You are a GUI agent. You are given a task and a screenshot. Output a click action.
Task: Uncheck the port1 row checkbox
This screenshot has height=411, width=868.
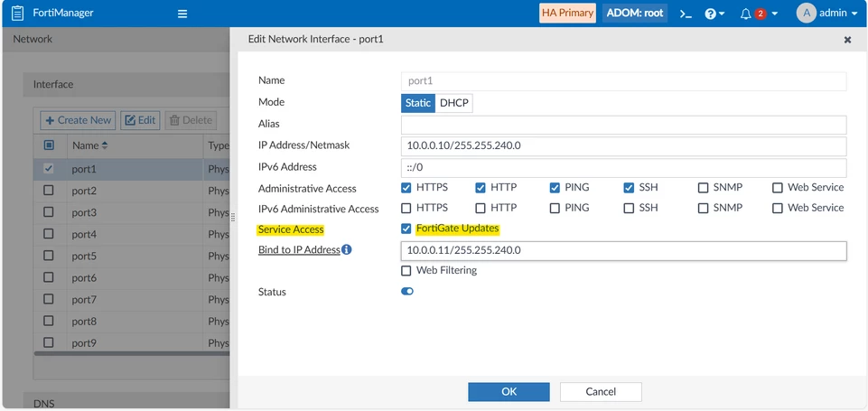pos(49,168)
